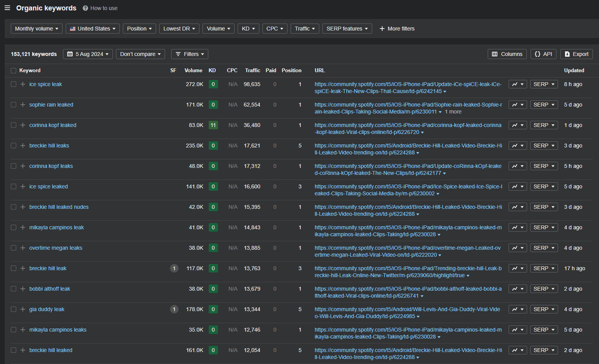
Task: Open the Don't compare dropdown
Action: 141,54
